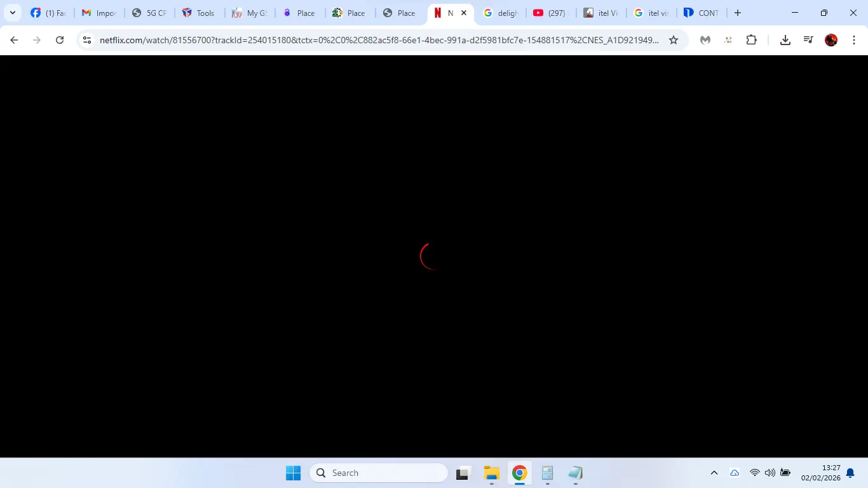This screenshot has height=488, width=868.
Task: Open notifications bell icon
Action: [x=850, y=473]
